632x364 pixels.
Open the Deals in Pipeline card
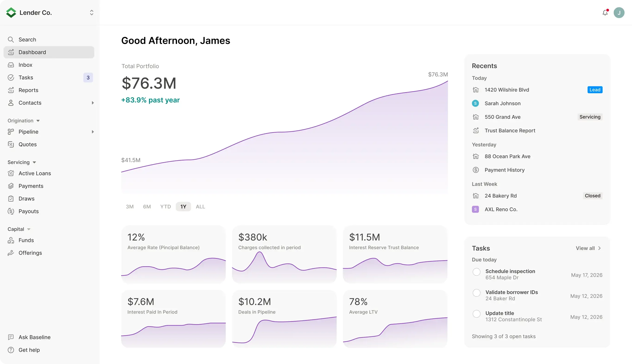pos(284,319)
